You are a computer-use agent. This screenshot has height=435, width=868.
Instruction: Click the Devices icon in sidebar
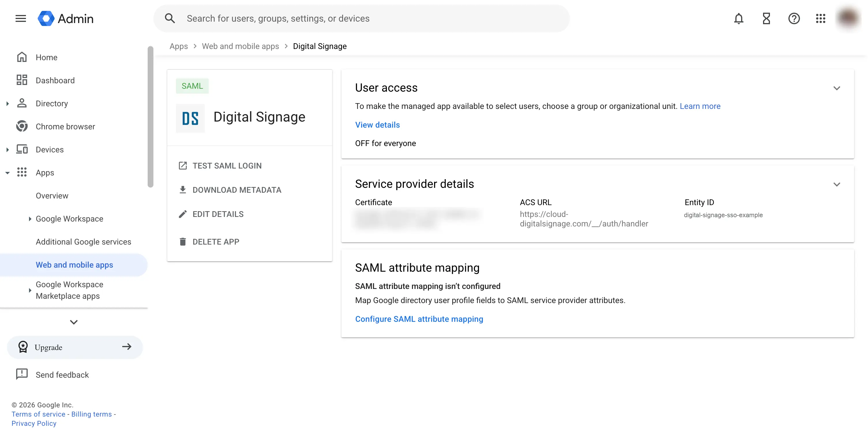(22, 149)
